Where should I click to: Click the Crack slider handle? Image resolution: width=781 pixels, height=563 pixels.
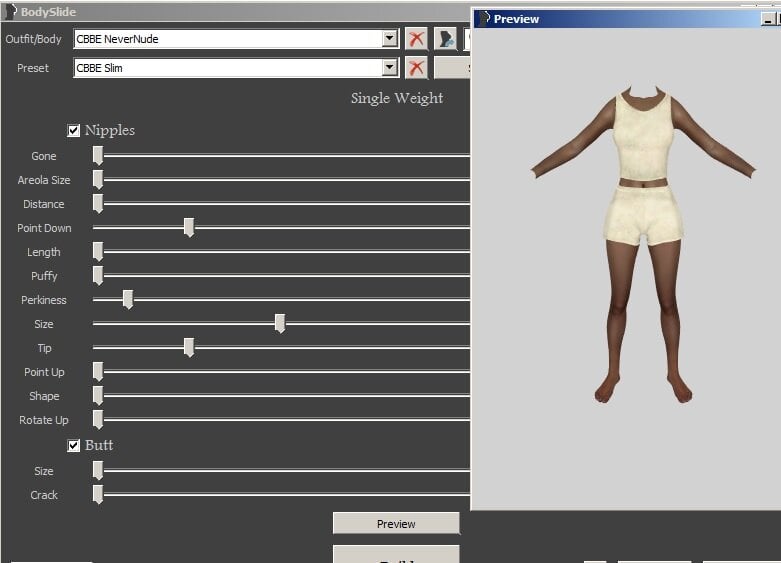click(98, 494)
